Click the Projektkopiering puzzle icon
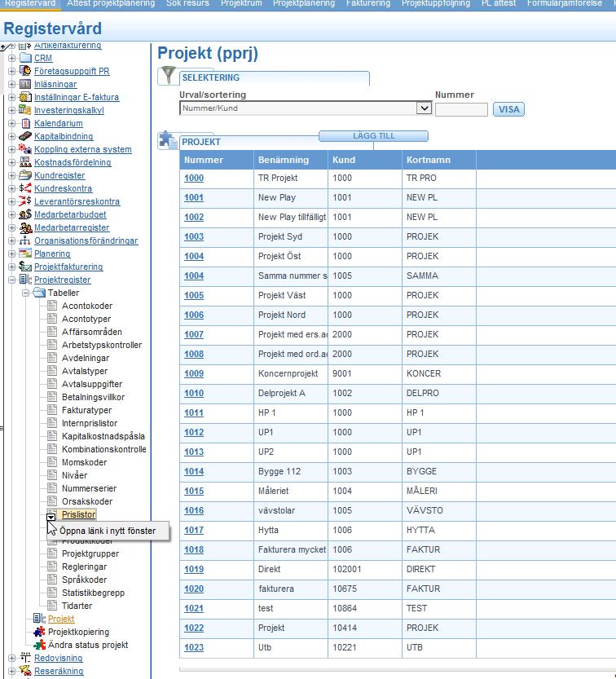 tap(39, 632)
